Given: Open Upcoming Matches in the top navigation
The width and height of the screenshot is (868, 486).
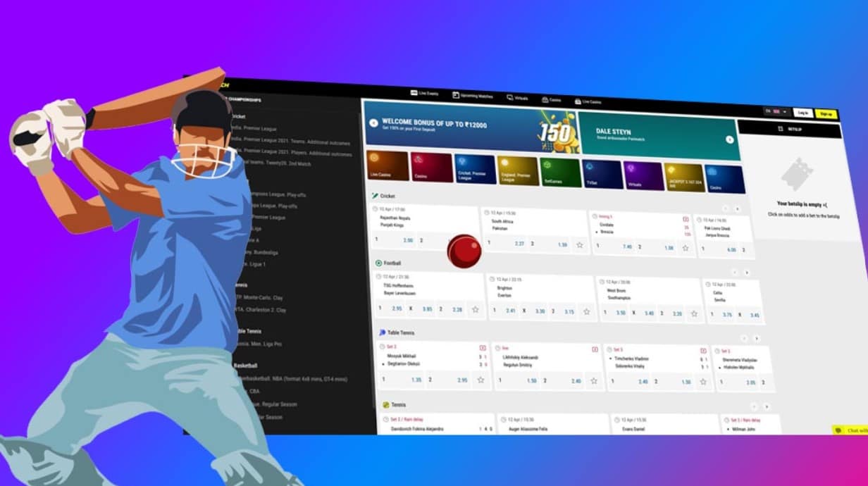Looking at the screenshot, I should (473, 96).
